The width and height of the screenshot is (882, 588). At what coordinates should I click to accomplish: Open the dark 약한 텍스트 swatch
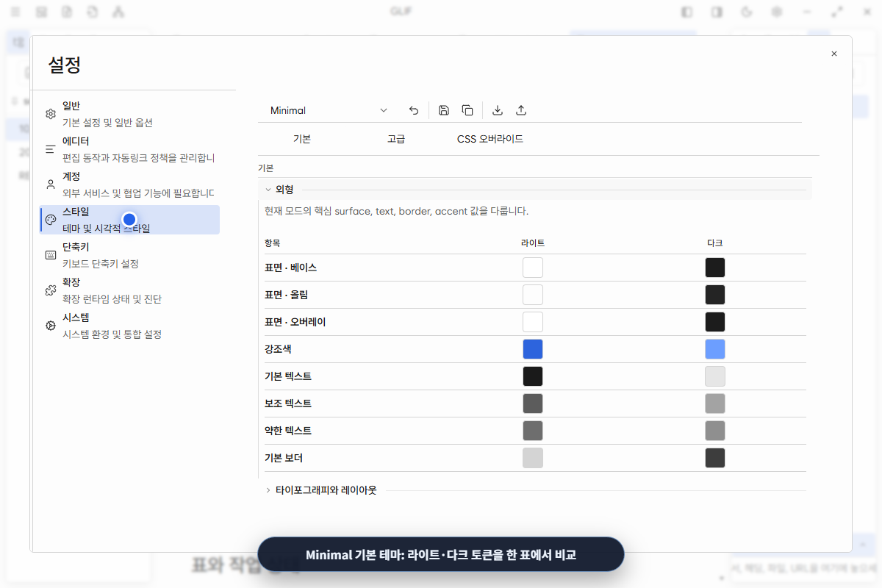715,431
